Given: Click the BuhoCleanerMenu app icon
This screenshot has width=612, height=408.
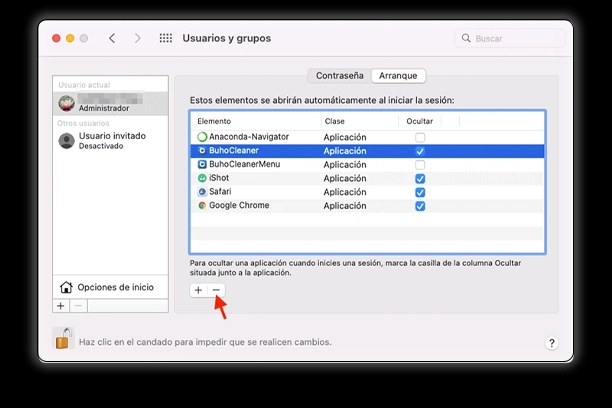Looking at the screenshot, I should (202, 164).
